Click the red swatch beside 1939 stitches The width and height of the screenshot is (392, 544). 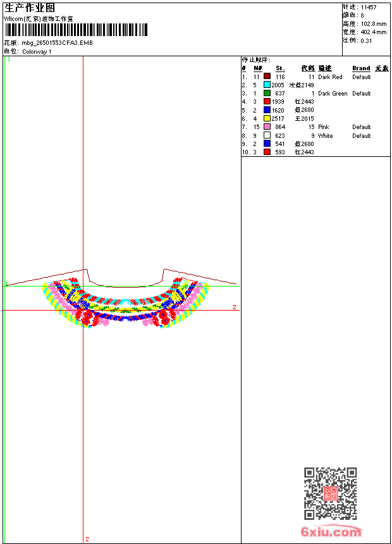[267, 101]
